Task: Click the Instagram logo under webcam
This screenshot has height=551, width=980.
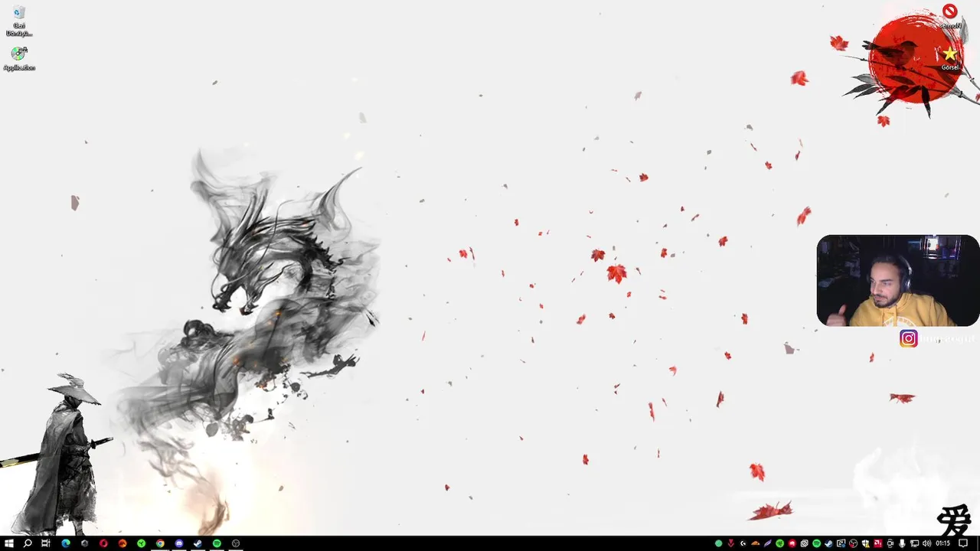Action: pyautogui.click(x=908, y=338)
